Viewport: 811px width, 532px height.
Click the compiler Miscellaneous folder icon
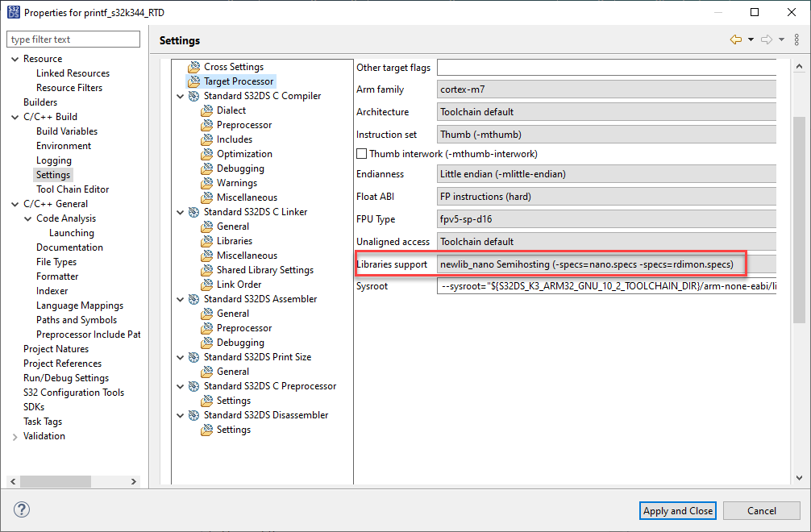click(x=207, y=197)
